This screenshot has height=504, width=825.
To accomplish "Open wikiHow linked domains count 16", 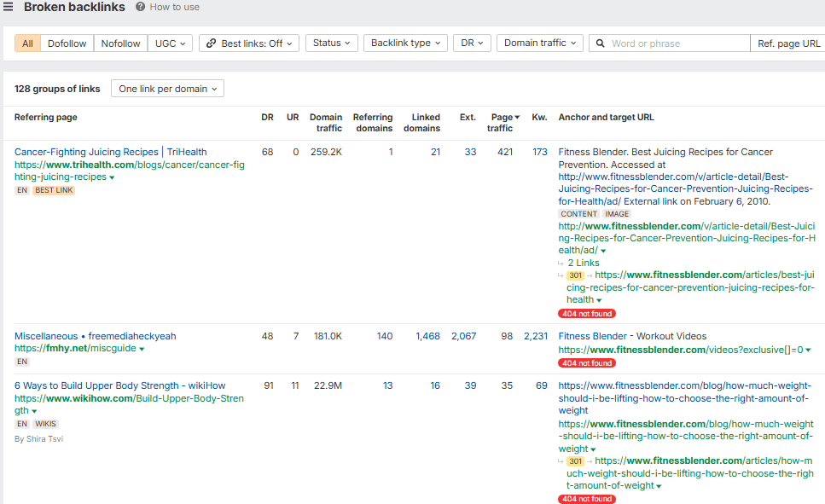I will pos(435,385).
